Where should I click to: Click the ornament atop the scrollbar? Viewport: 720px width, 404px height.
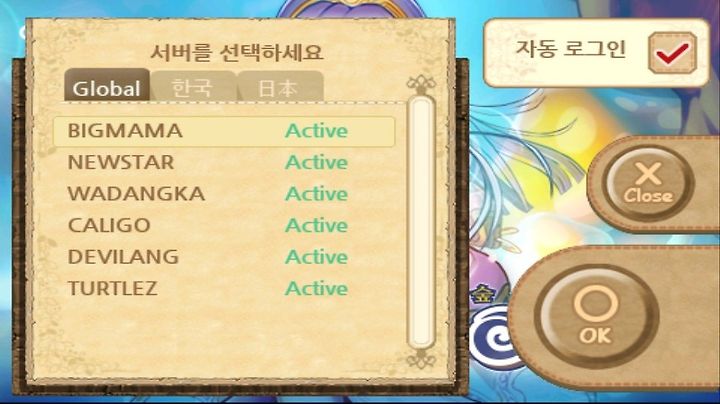[421, 84]
